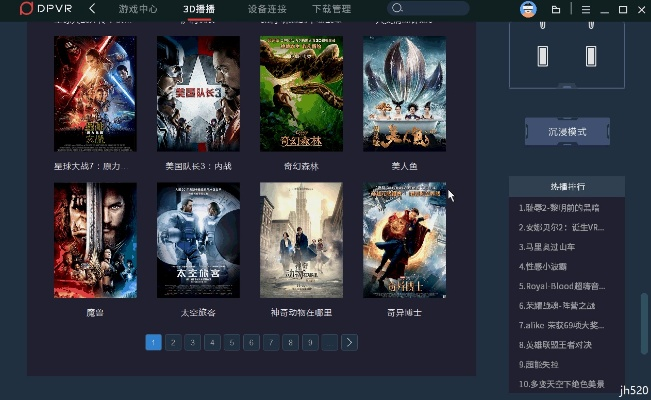Screen dimensions: 651x400
Task: Click the search magnifier icon
Action: point(397,9)
